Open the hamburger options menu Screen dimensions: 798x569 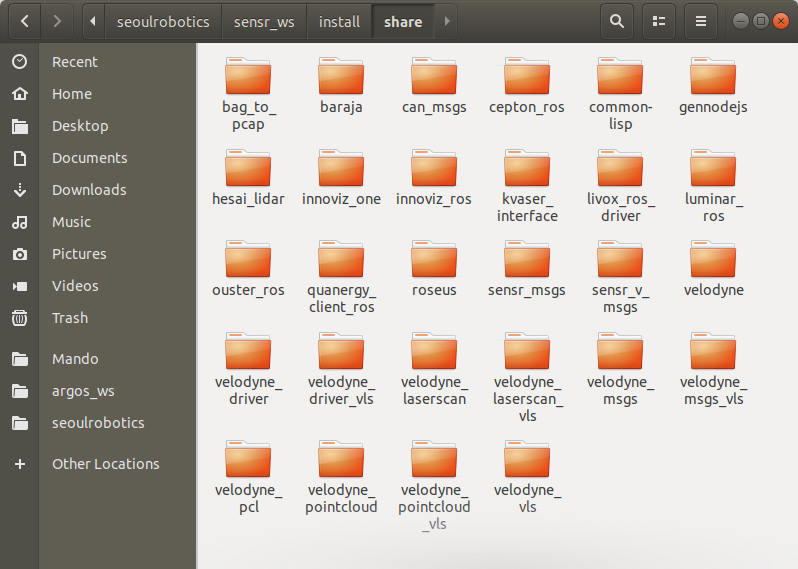click(701, 21)
